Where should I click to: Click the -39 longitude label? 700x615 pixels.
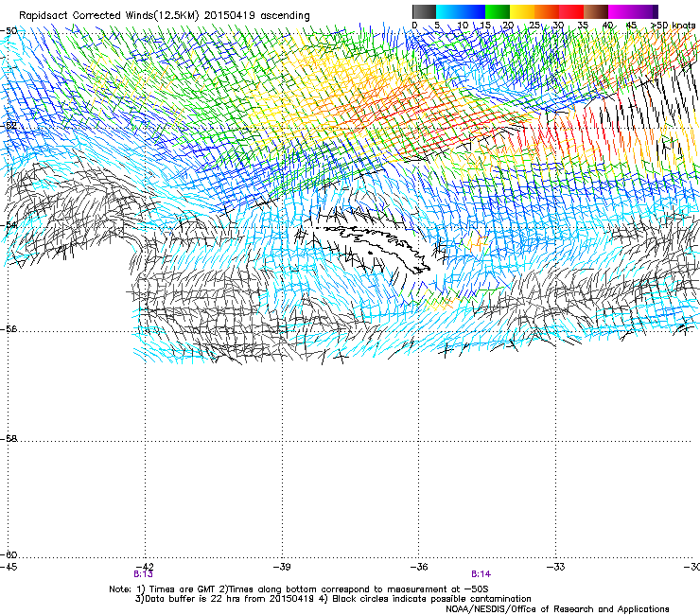(x=282, y=567)
